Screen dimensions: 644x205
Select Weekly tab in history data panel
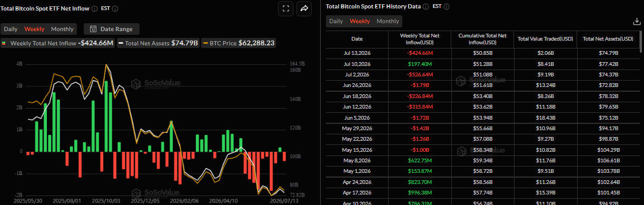tap(360, 21)
